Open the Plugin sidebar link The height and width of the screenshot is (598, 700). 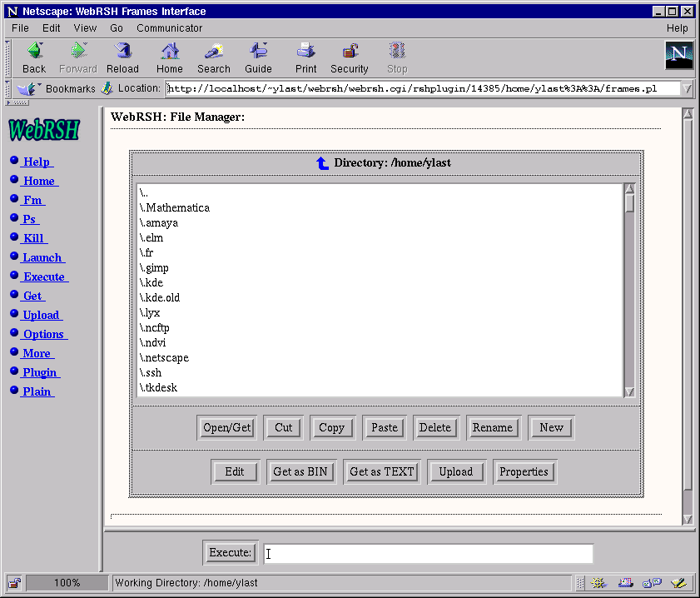click(x=41, y=373)
